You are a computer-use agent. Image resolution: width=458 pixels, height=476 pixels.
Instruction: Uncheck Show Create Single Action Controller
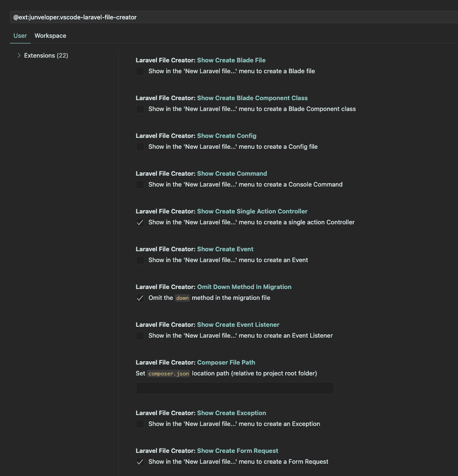[140, 222]
